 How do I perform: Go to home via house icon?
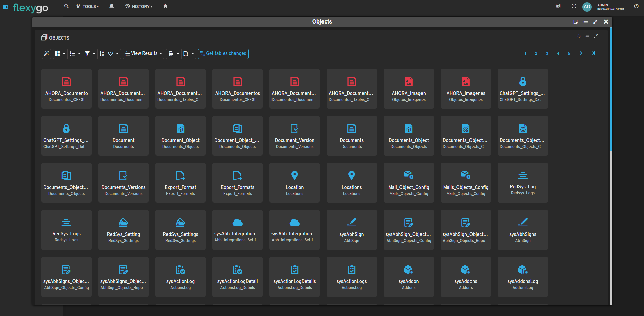(x=165, y=6)
